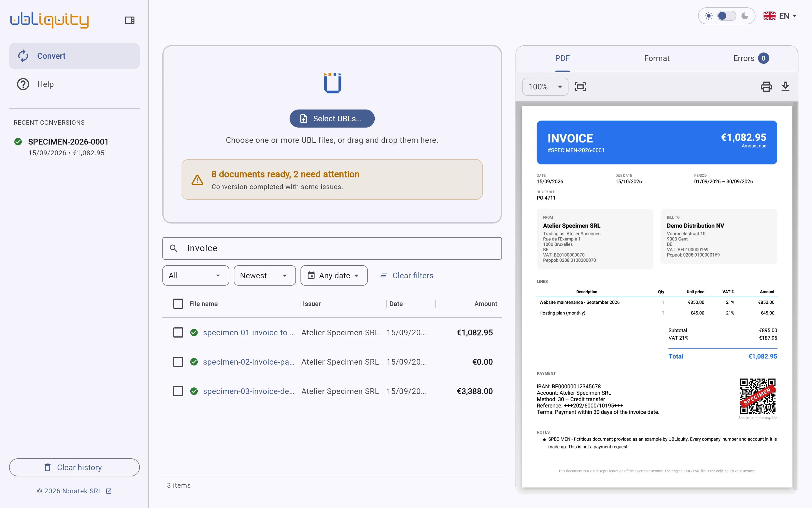
Task: Toggle the select-all checkbox in table header
Action: click(x=178, y=304)
